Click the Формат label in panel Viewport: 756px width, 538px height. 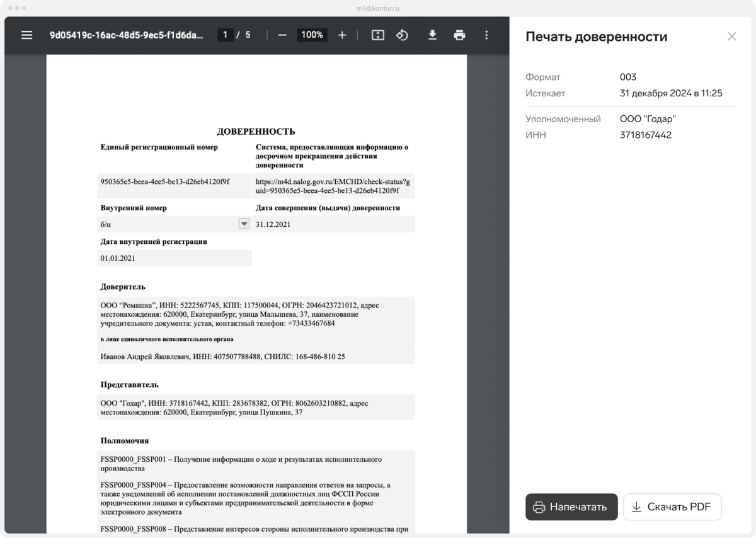click(543, 77)
